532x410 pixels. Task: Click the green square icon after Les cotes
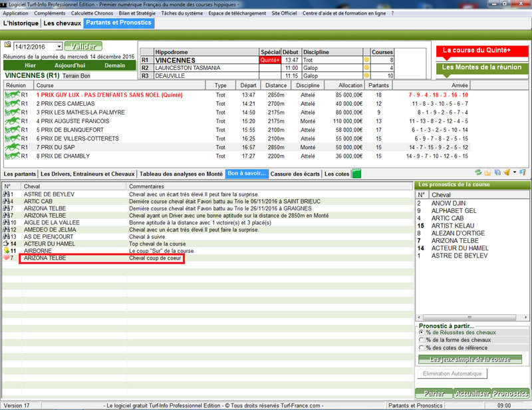[x=356, y=174]
